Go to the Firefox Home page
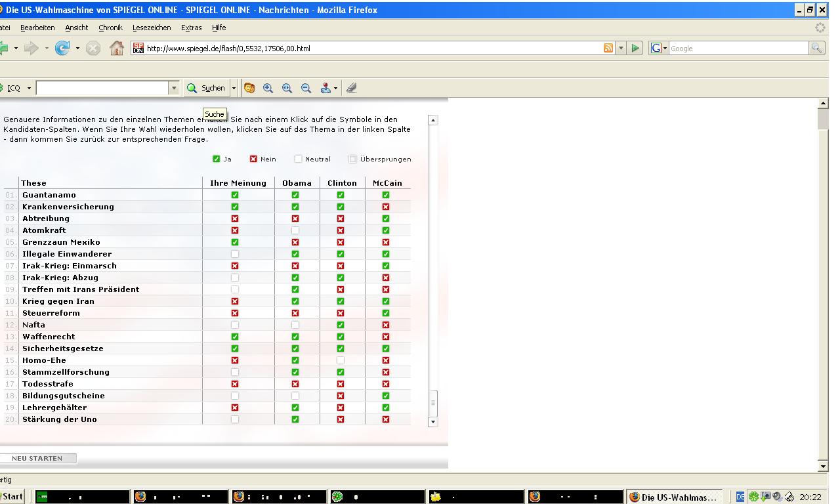 click(x=116, y=48)
